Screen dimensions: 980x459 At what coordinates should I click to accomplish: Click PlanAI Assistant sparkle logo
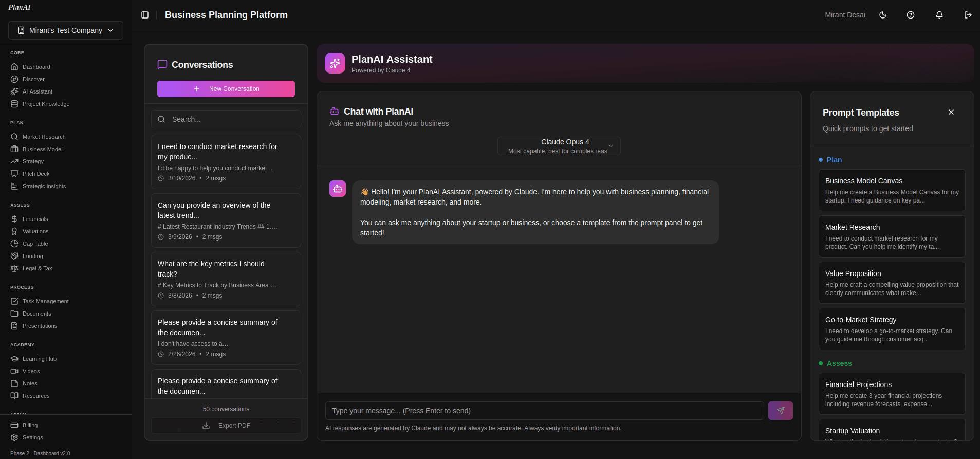point(335,63)
